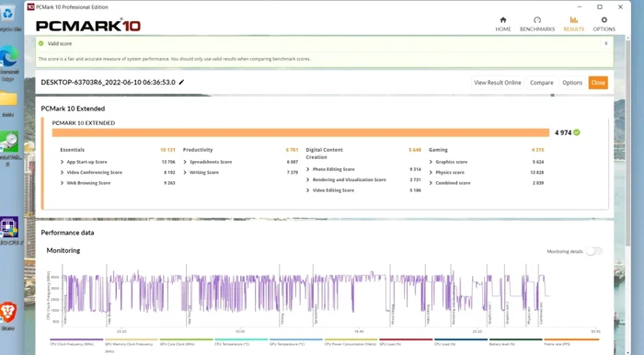Select GPU Memory Clock Frequency legend swatch
Image resolution: width=644 pixels, height=355 pixels.
coord(132,339)
